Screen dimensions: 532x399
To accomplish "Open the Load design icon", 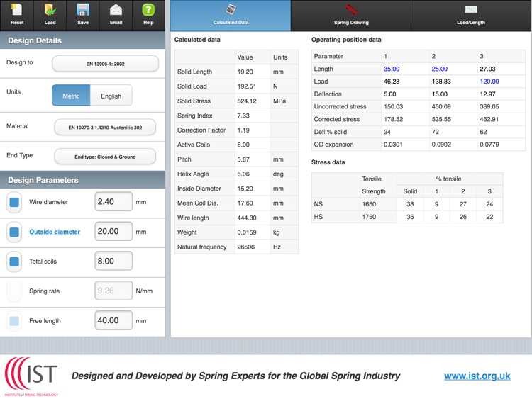I will click(50, 14).
